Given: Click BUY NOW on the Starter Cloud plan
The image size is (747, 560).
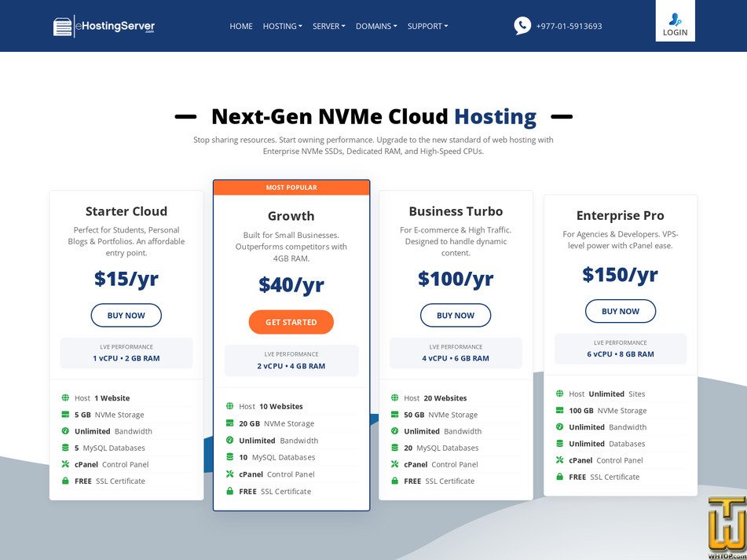Looking at the screenshot, I should 126,315.
